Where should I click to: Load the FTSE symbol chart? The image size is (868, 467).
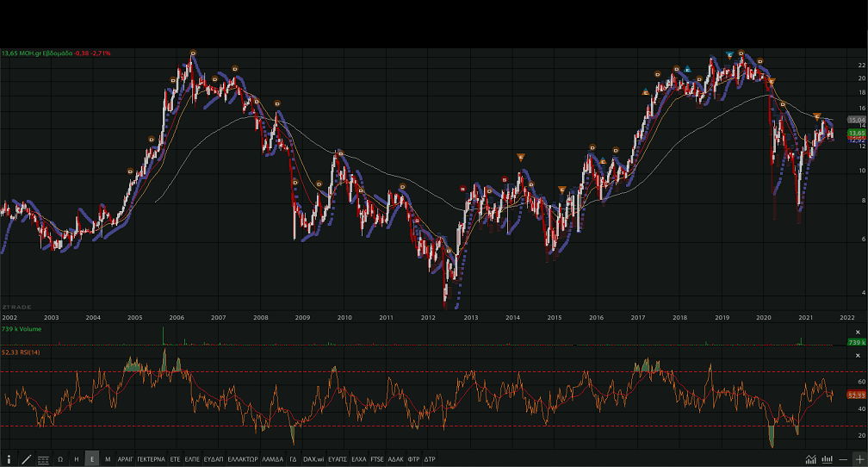pyautogui.click(x=377, y=459)
